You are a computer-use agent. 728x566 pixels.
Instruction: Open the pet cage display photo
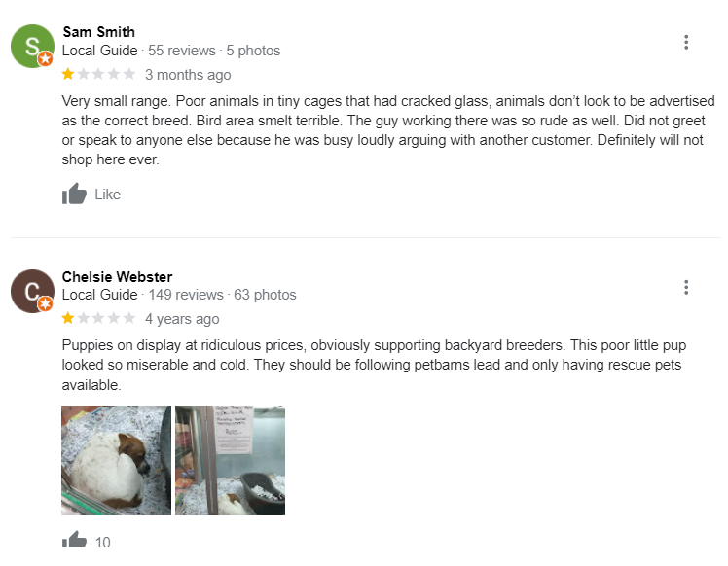click(x=230, y=460)
